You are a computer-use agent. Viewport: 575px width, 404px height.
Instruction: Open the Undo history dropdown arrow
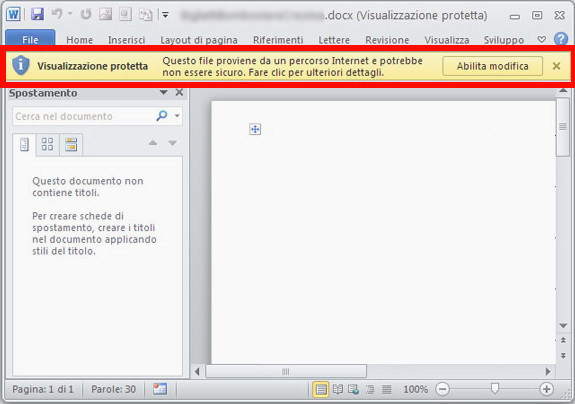[70, 14]
